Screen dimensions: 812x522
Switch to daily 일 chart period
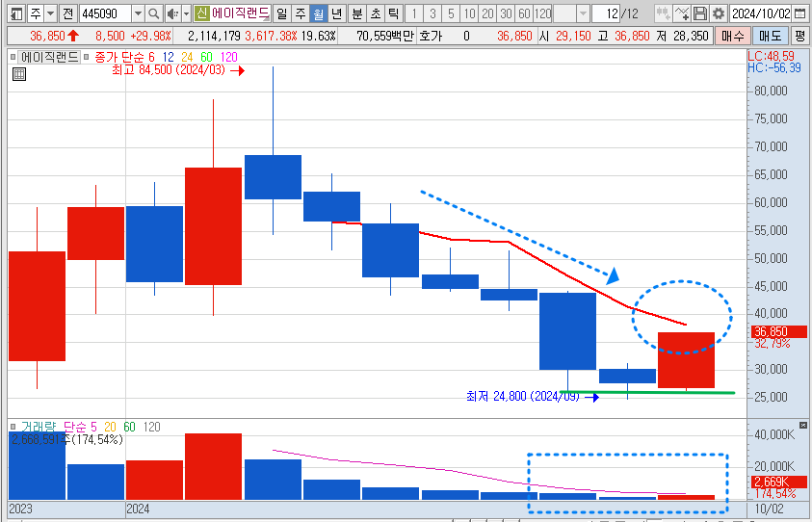(281, 13)
